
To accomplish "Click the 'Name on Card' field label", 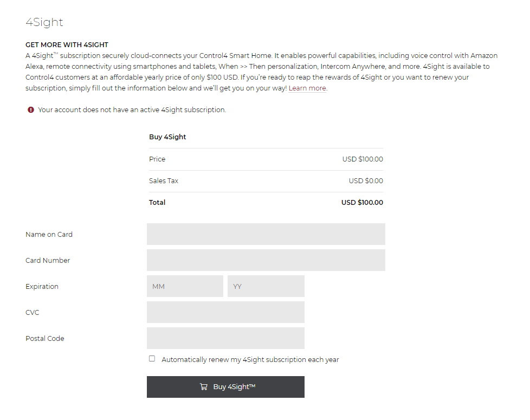I will 49,235.
